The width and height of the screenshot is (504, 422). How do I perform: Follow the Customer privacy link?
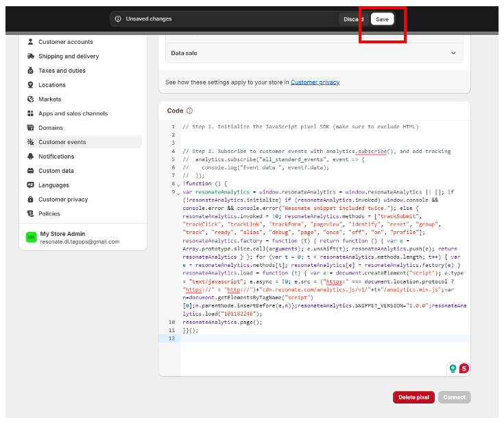(315, 82)
